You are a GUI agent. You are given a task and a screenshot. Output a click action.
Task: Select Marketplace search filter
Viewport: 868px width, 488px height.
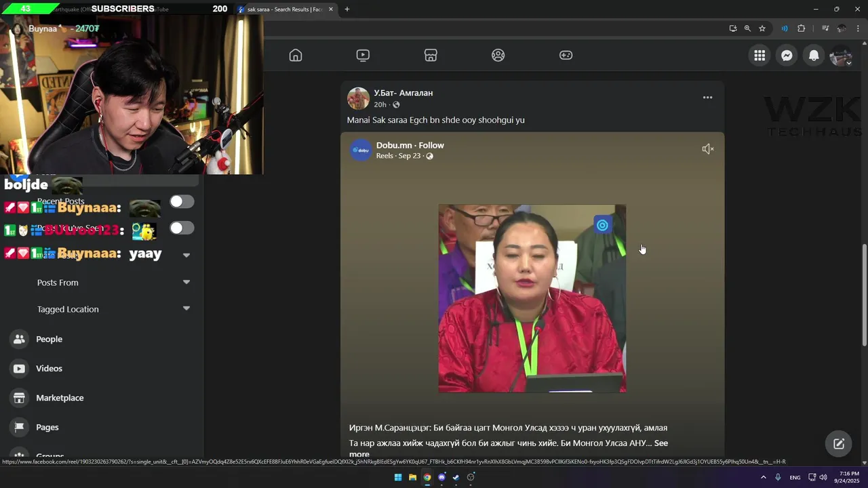pyautogui.click(x=102, y=398)
